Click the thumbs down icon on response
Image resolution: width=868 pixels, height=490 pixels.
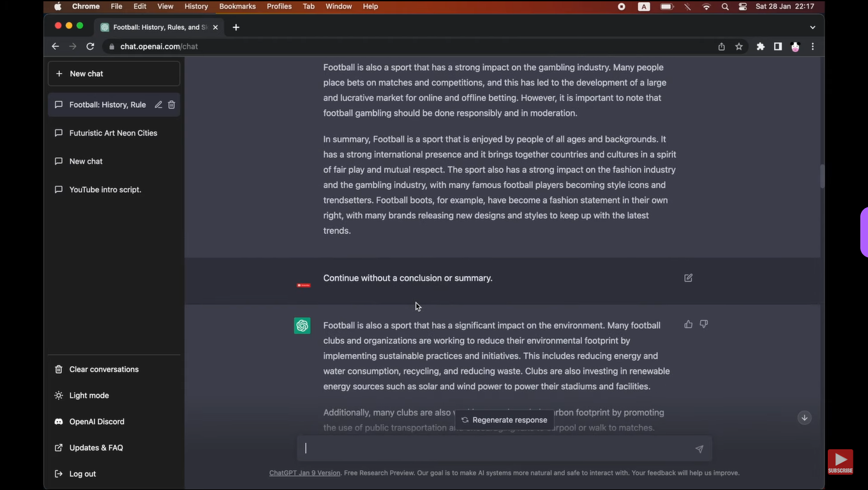coord(703,324)
